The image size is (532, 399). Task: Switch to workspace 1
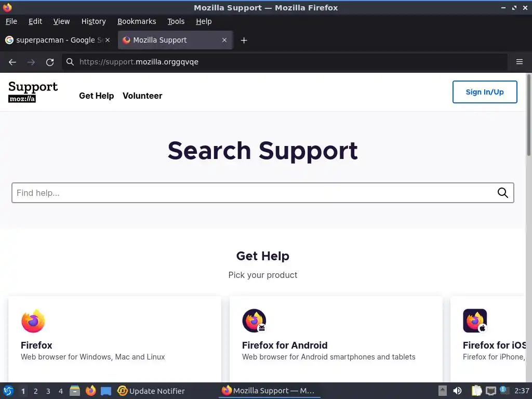tap(23, 391)
